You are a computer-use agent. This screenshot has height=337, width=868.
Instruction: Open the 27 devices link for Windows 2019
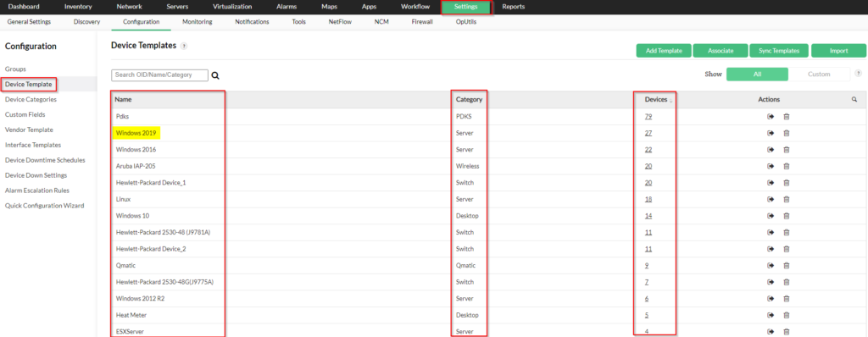(648, 134)
